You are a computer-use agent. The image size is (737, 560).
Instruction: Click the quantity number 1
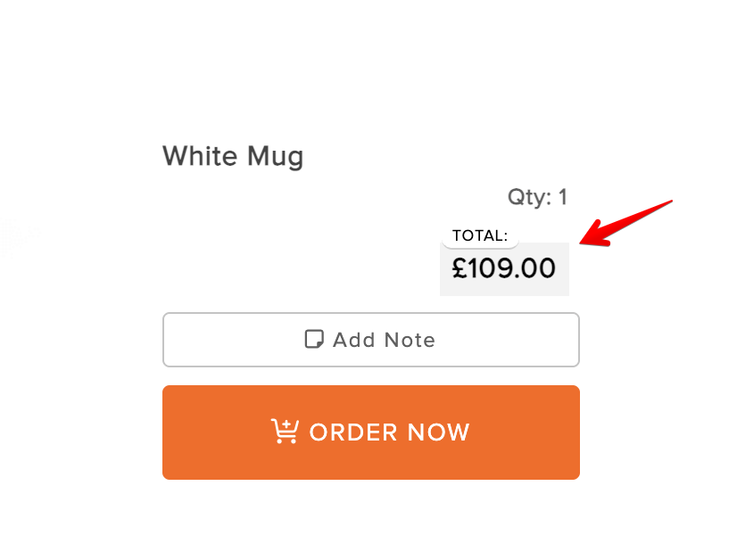tap(563, 197)
